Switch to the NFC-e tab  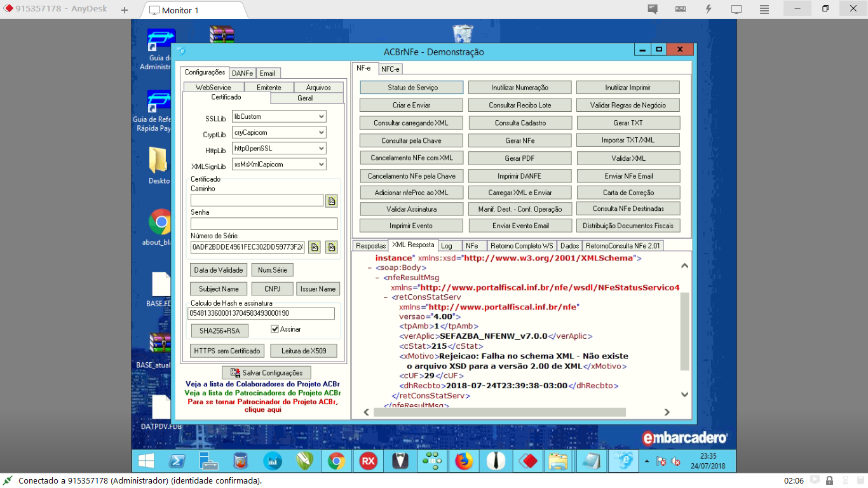[x=391, y=69]
